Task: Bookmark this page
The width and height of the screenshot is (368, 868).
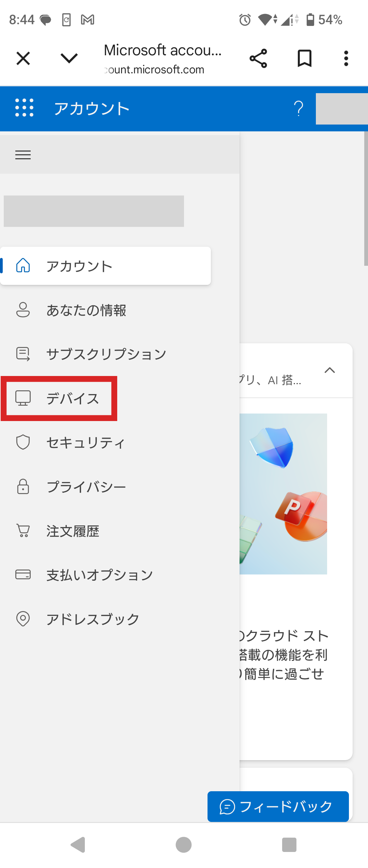Action: 305,58
